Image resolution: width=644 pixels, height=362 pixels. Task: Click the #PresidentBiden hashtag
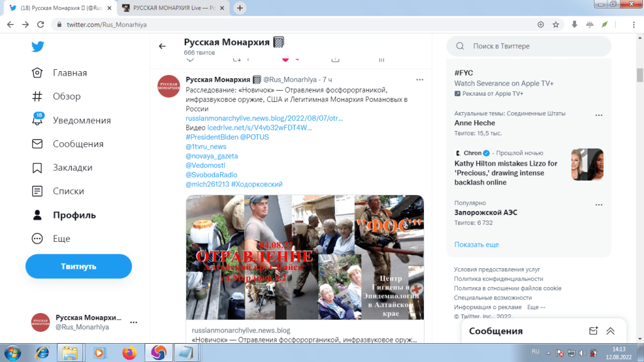(212, 137)
